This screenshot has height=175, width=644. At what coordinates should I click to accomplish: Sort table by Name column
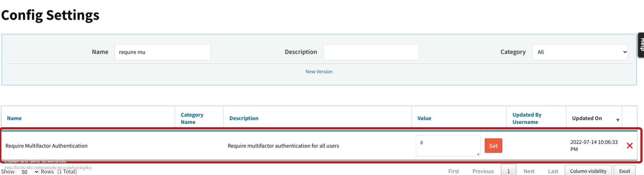coord(14,118)
